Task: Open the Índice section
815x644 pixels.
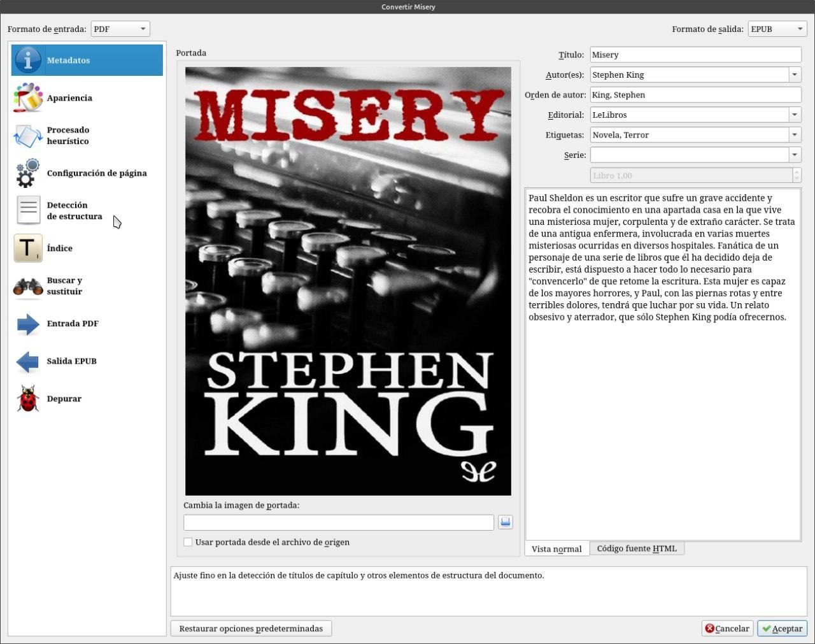Action: pyautogui.click(x=87, y=248)
